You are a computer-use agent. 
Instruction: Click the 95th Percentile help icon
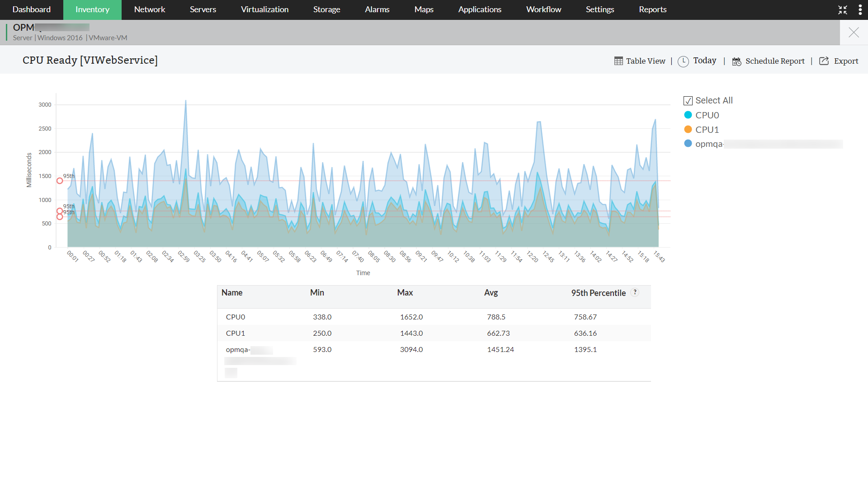(x=635, y=292)
